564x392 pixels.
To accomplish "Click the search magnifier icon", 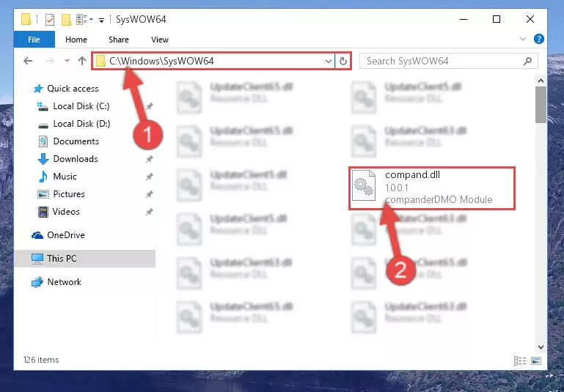I will [x=527, y=62].
